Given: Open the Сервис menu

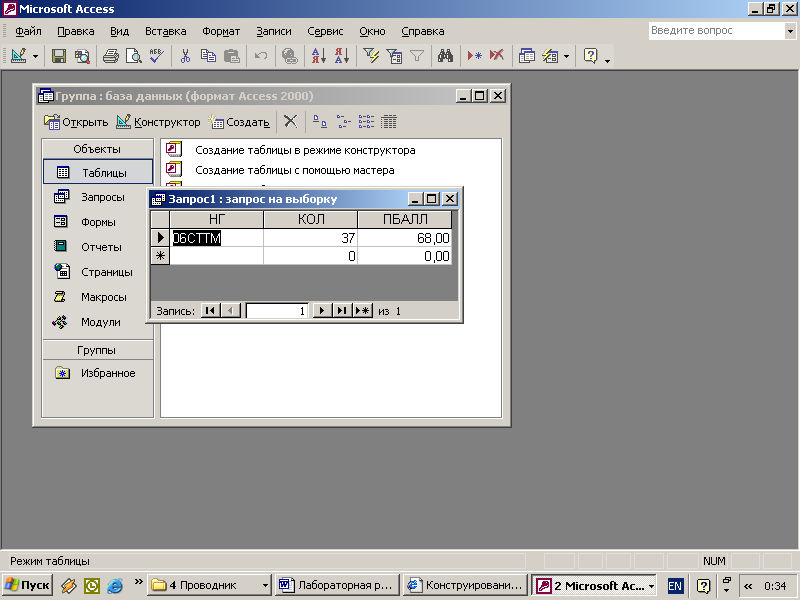Looking at the screenshot, I should tap(325, 31).
